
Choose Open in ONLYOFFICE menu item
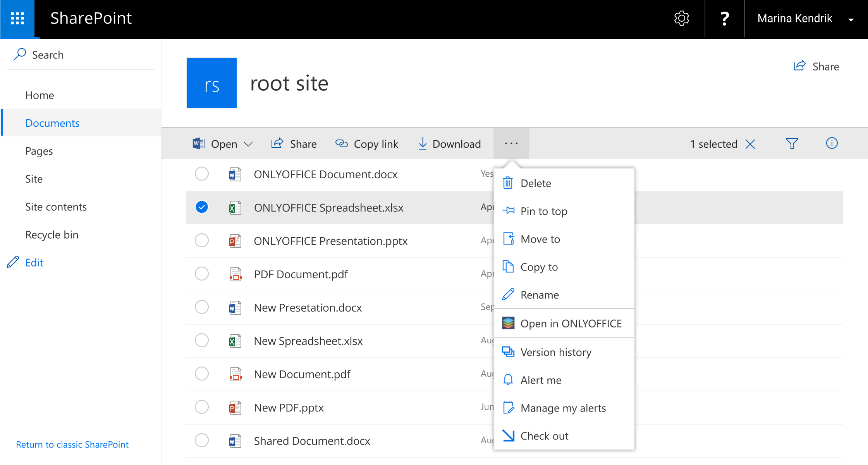point(564,324)
